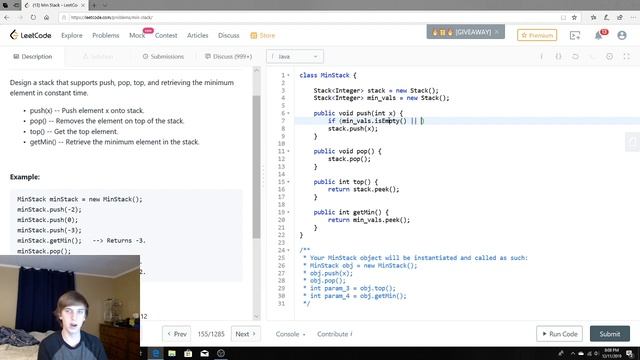Go to the browser home page icon
The image size is (640, 360).
pyautogui.click(x=47, y=18)
